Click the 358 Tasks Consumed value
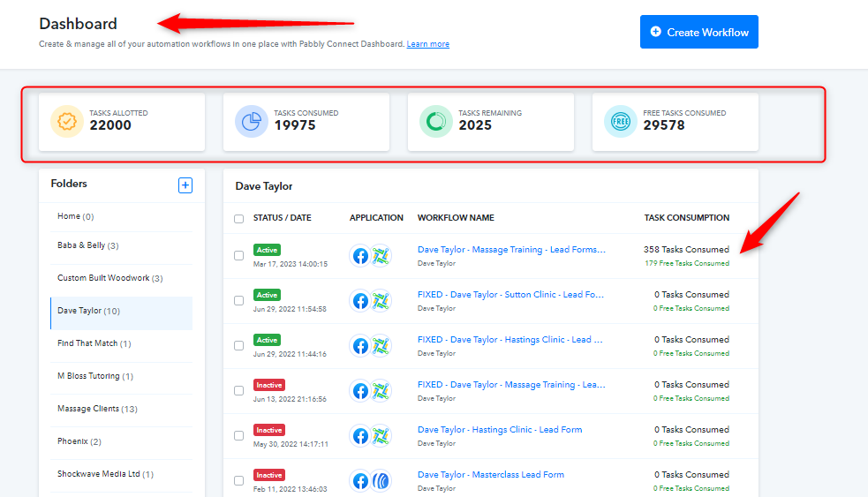 click(x=686, y=250)
